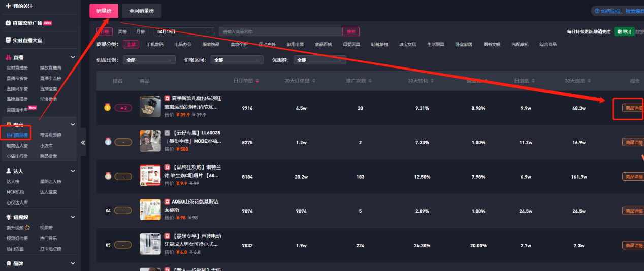
Task: Select the 周榜 period option
Action: click(x=122, y=31)
